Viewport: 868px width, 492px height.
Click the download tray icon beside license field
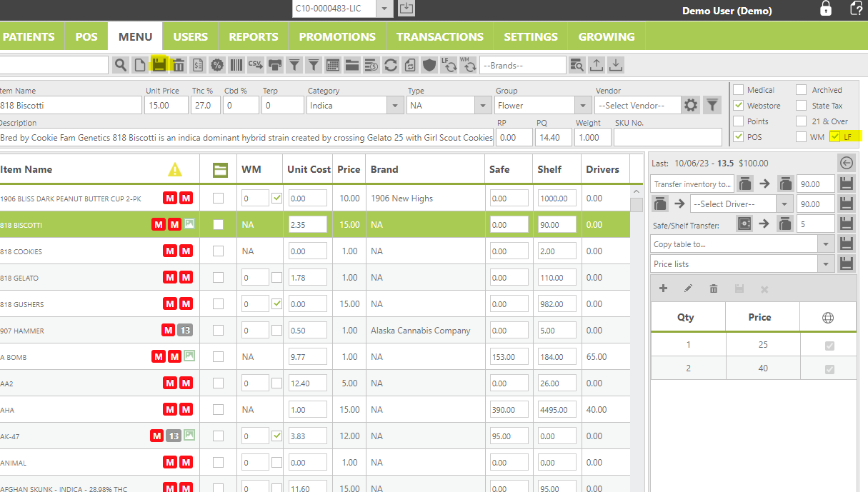tap(406, 9)
